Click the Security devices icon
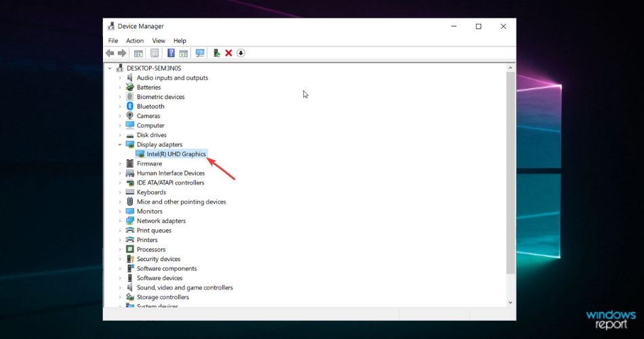 129,259
